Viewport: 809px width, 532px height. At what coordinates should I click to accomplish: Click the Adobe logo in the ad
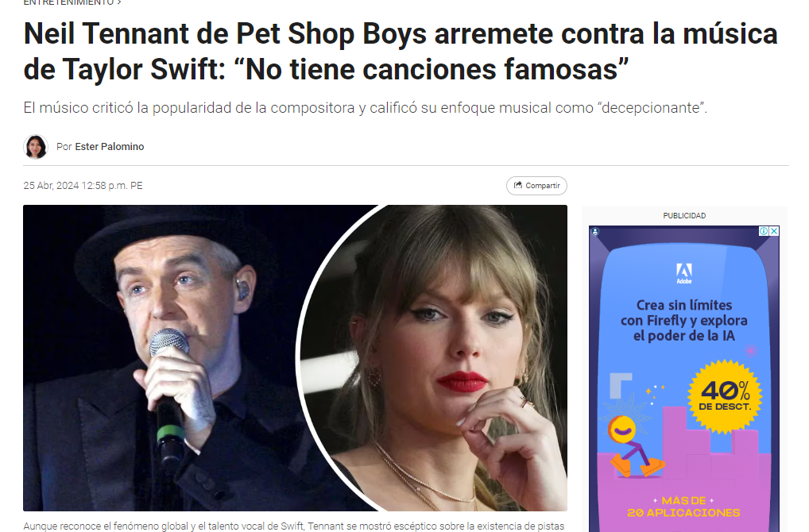click(684, 273)
